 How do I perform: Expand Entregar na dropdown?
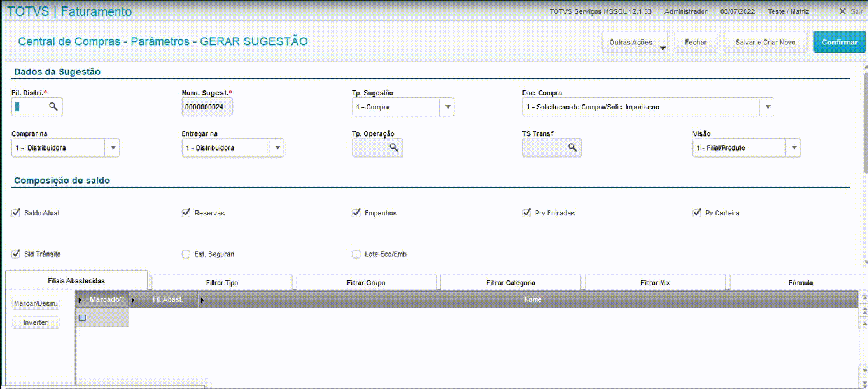pyautogui.click(x=277, y=147)
